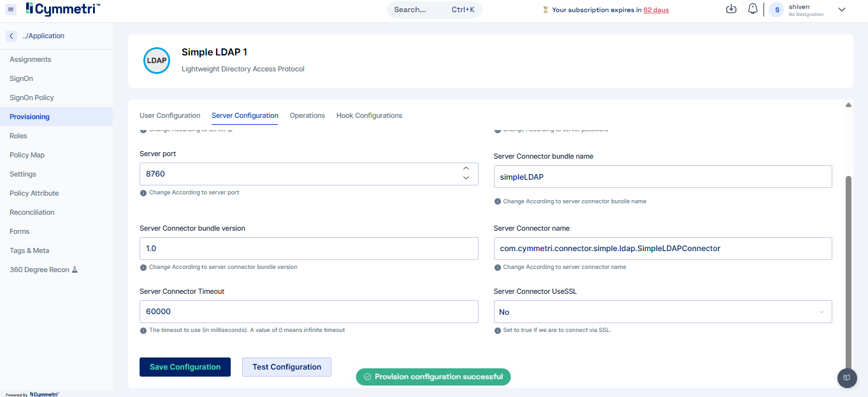
Task: Click Lightweight Directory Access Protocol subtitle
Action: (x=243, y=69)
